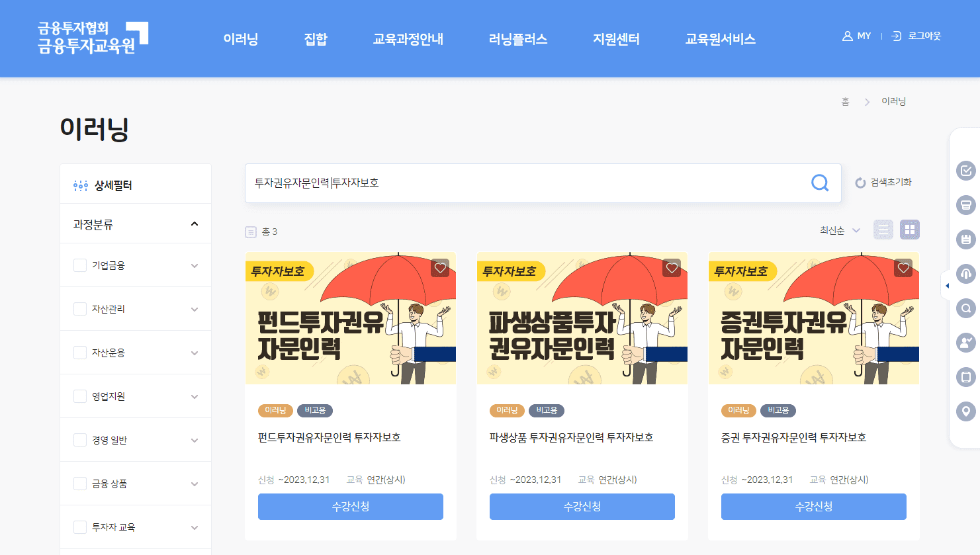Switch to list view layout

pyautogui.click(x=883, y=230)
